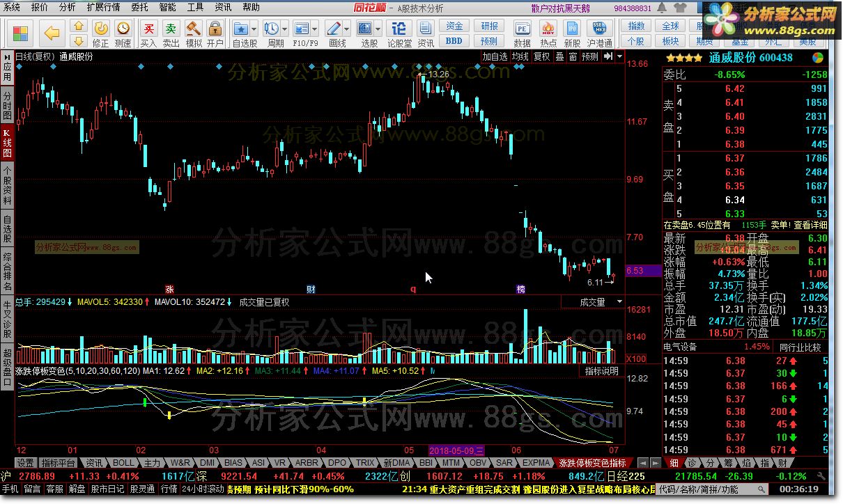Click the 资金 button

(x=454, y=26)
